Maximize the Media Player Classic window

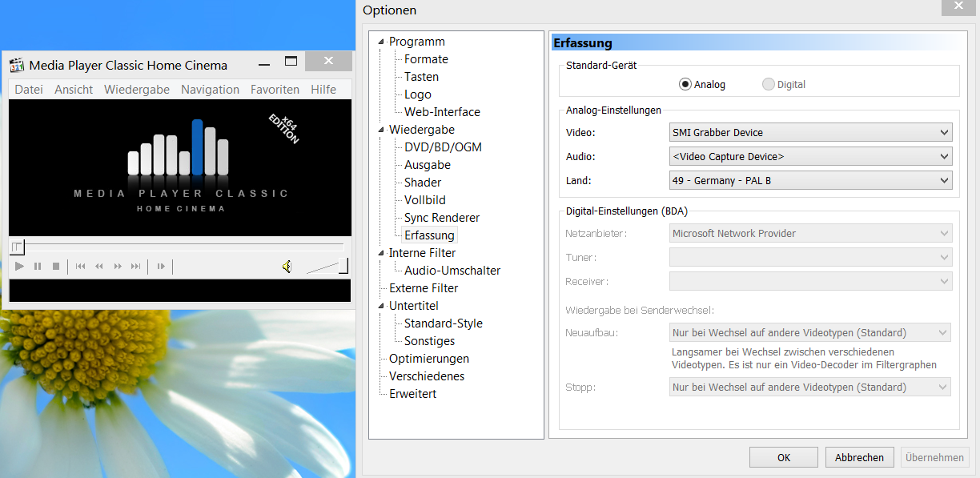click(291, 62)
